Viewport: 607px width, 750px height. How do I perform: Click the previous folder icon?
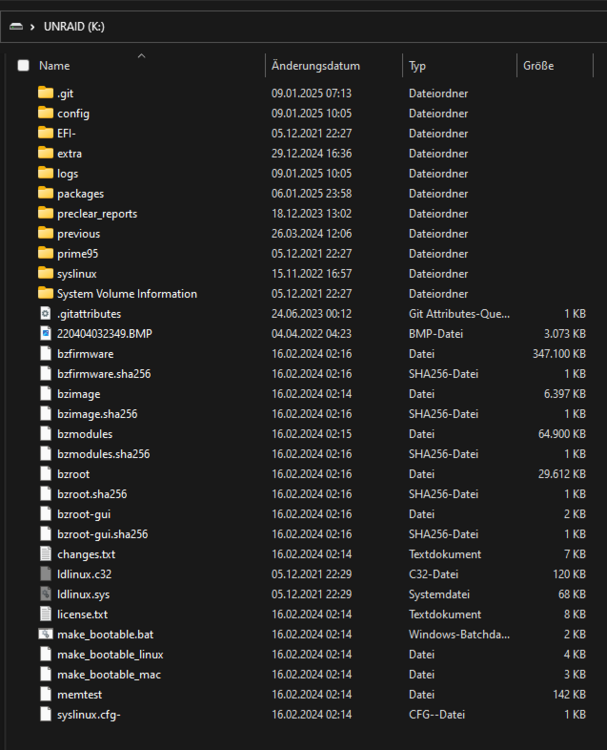45,233
